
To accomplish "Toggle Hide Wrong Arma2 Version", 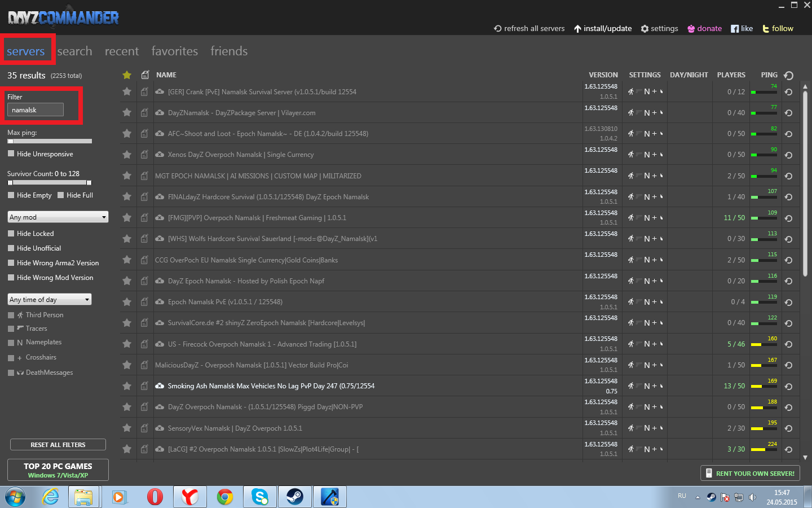I will [x=11, y=262].
